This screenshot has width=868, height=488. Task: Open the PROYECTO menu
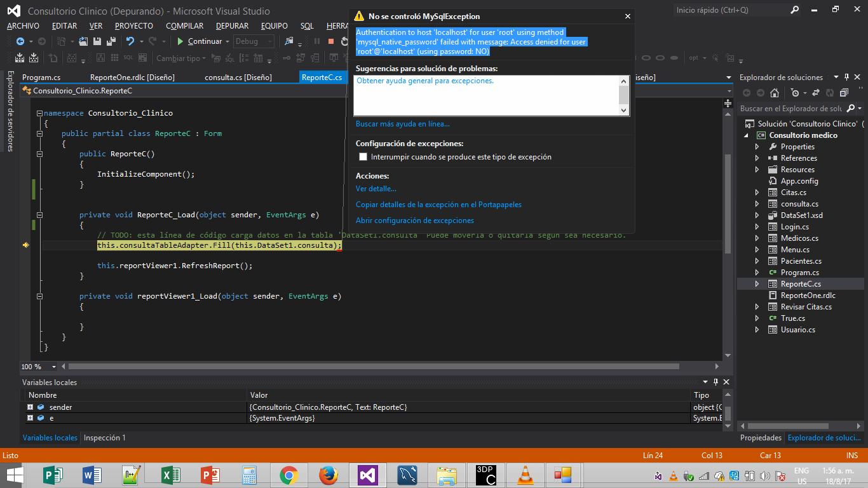click(x=134, y=26)
